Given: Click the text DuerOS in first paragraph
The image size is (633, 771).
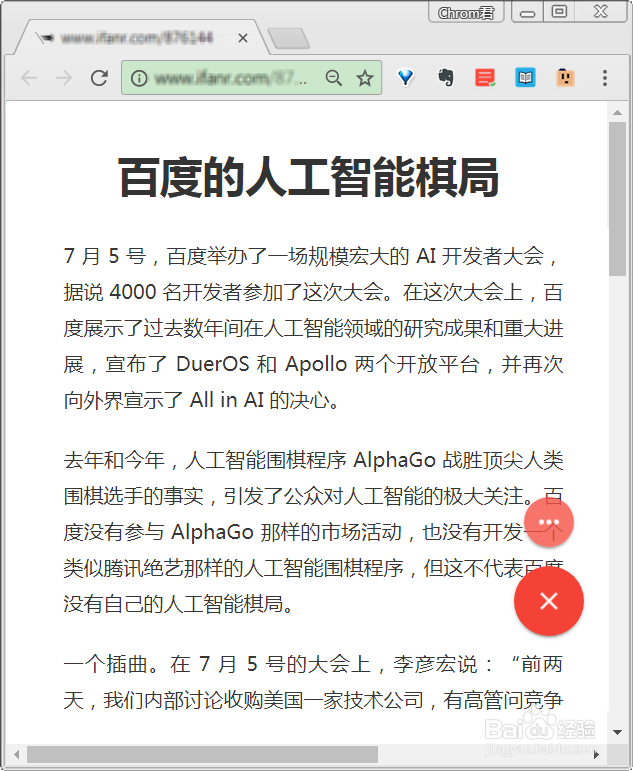Looking at the screenshot, I should pos(213,364).
